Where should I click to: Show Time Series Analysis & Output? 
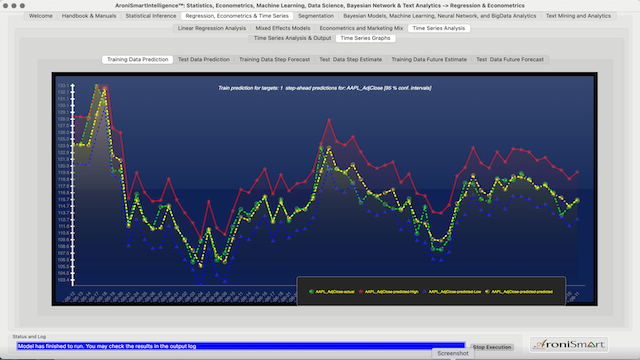[292, 38]
